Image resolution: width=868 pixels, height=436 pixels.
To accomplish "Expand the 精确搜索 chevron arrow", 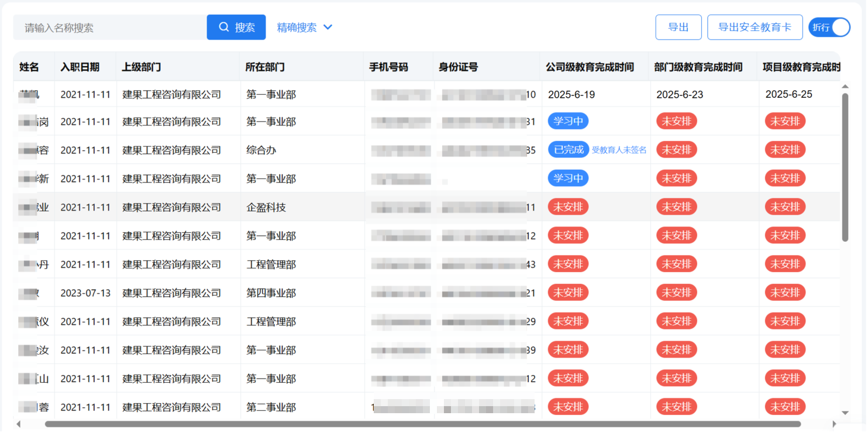I will (x=328, y=28).
